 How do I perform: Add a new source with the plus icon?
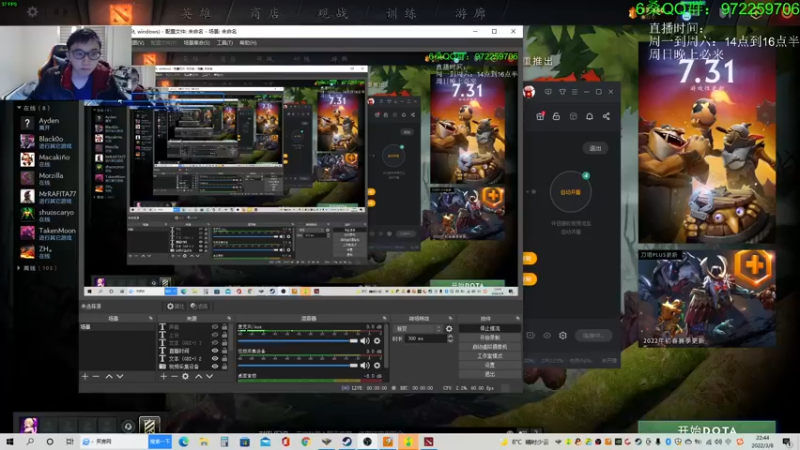pyautogui.click(x=163, y=376)
